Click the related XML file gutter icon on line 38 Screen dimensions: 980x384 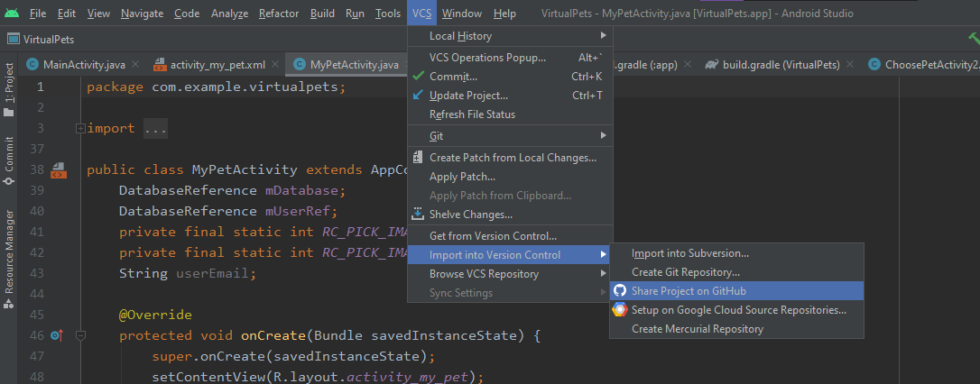coord(59,170)
